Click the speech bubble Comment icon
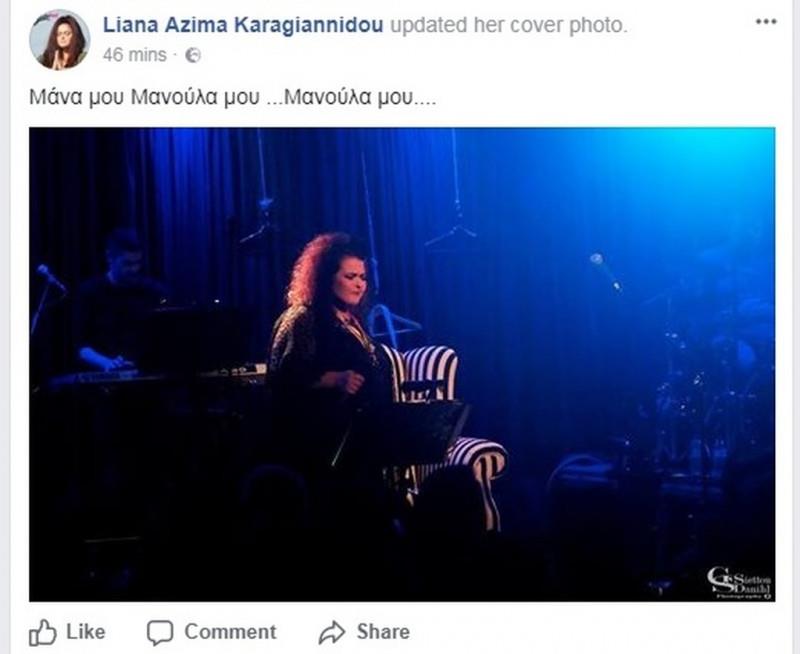Image resolution: width=800 pixels, height=654 pixels. coord(160,633)
